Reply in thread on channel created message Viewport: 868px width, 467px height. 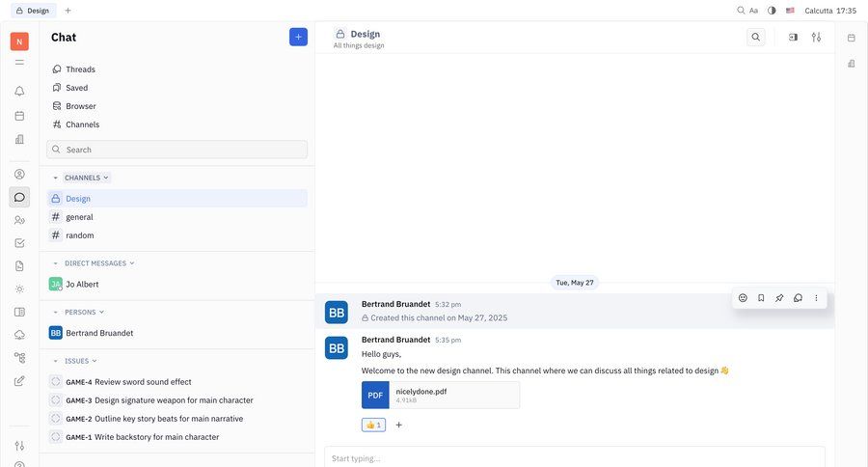[798, 298]
